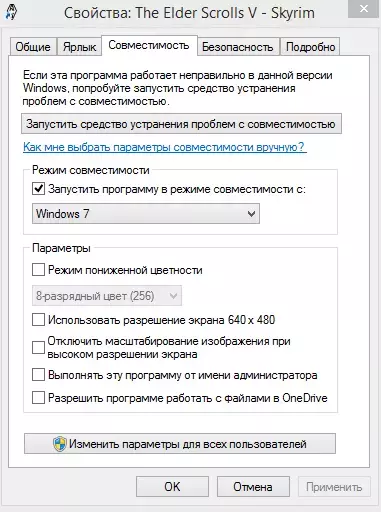The image size is (381, 512).
Task: Tick the 640 x 480 resolution checkbox
Action: coord(38,320)
